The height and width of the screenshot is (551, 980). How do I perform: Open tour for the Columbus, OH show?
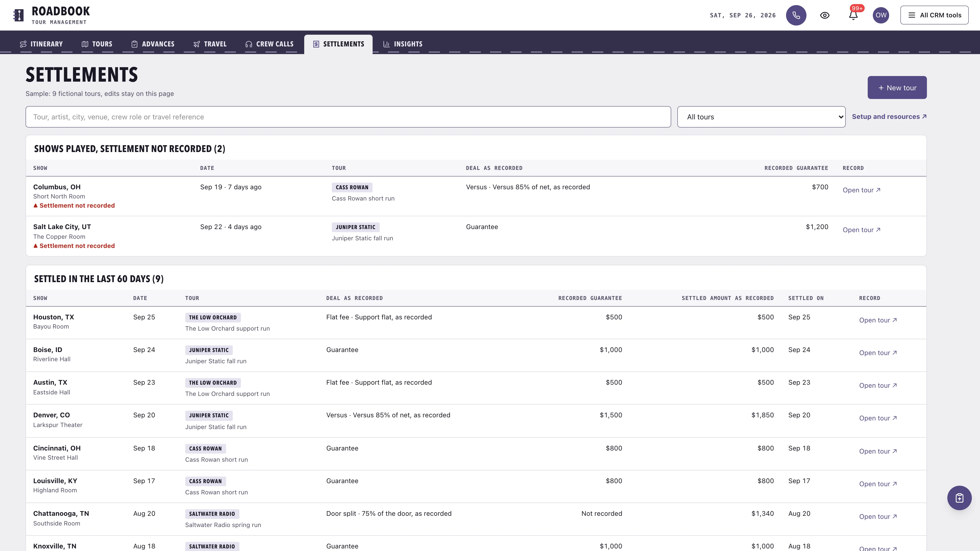[861, 190]
